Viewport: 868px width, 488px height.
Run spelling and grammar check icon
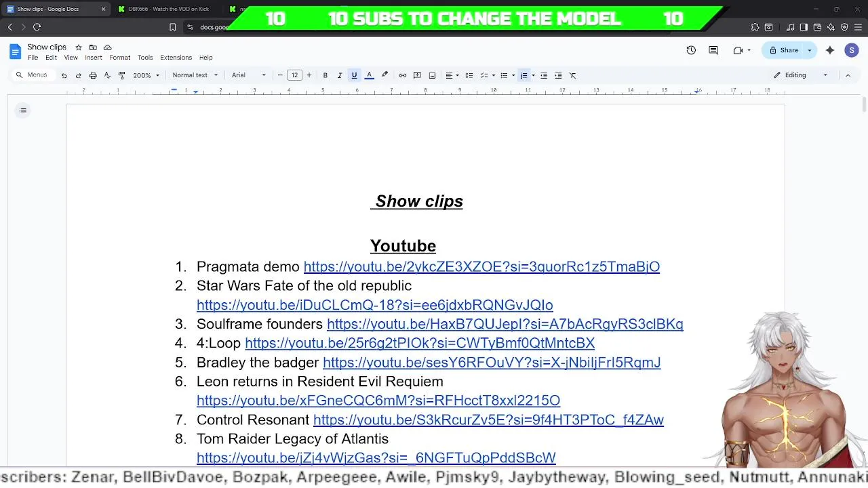[107, 75]
